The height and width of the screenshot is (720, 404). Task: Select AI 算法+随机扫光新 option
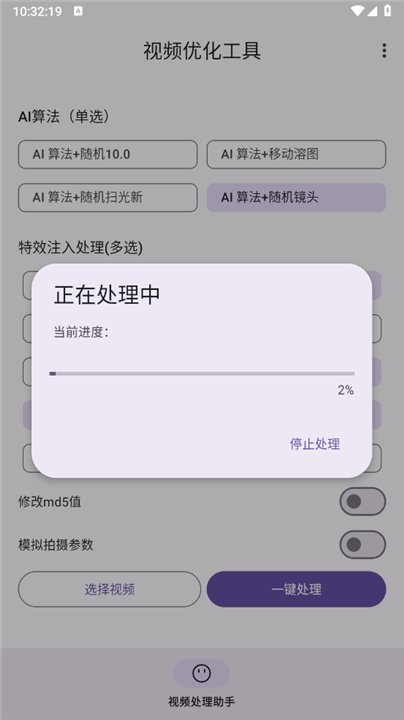click(108, 197)
